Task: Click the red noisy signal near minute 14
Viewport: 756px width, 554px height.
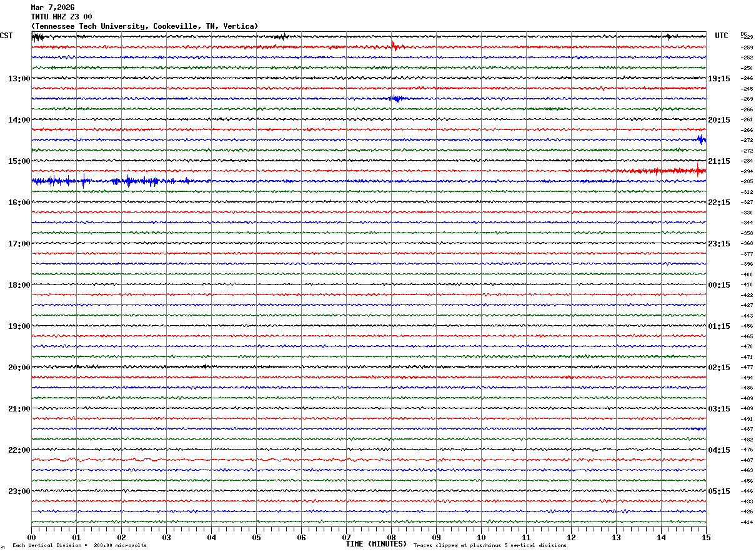Action: click(662, 170)
